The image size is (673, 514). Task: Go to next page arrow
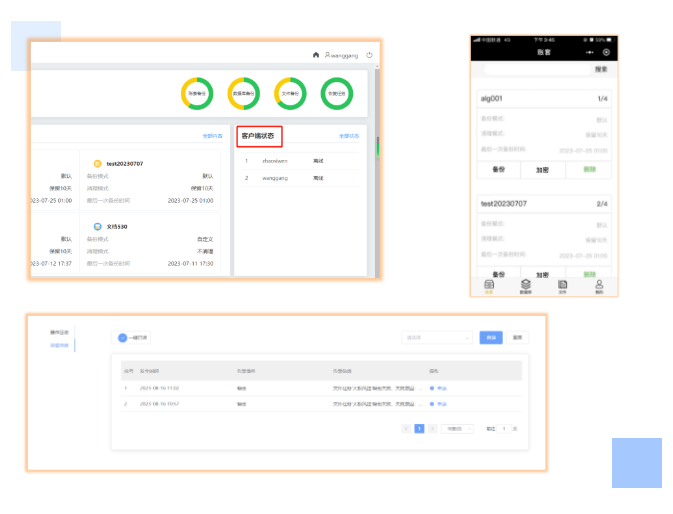coord(433,429)
